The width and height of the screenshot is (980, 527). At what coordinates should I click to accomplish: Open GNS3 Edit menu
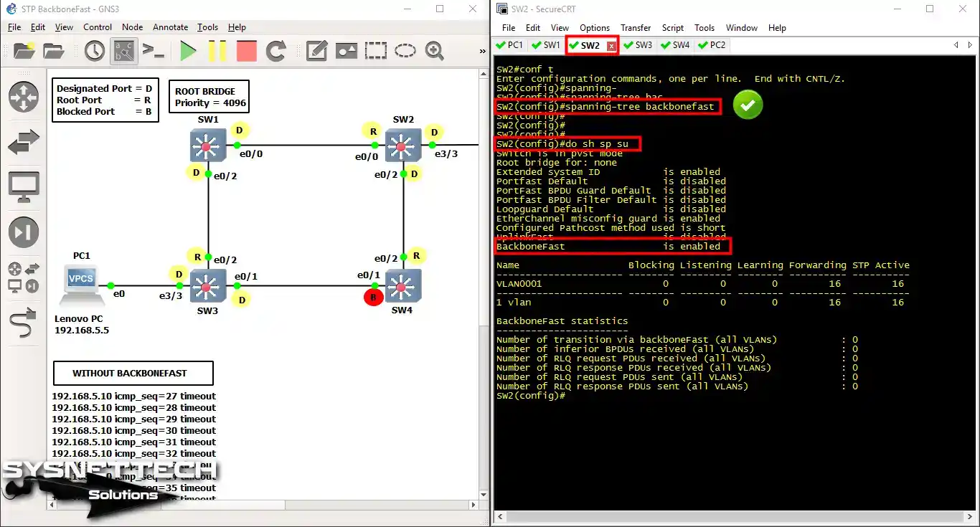(x=38, y=27)
